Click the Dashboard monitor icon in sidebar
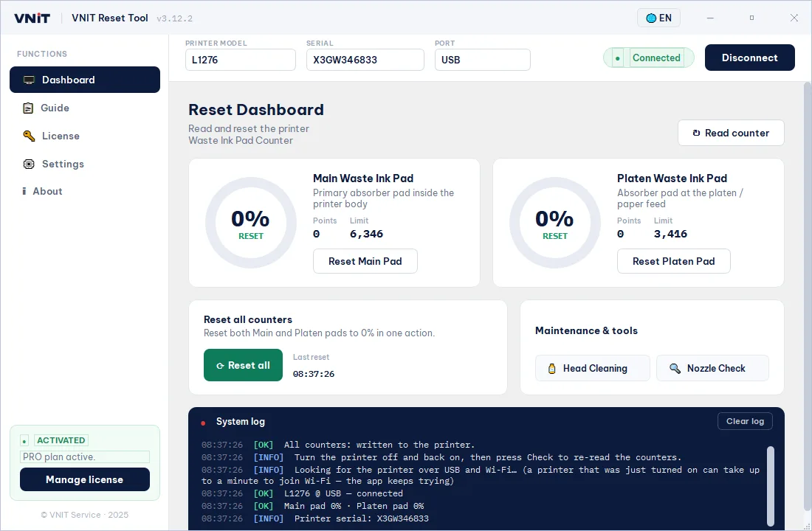812x531 pixels. click(29, 80)
